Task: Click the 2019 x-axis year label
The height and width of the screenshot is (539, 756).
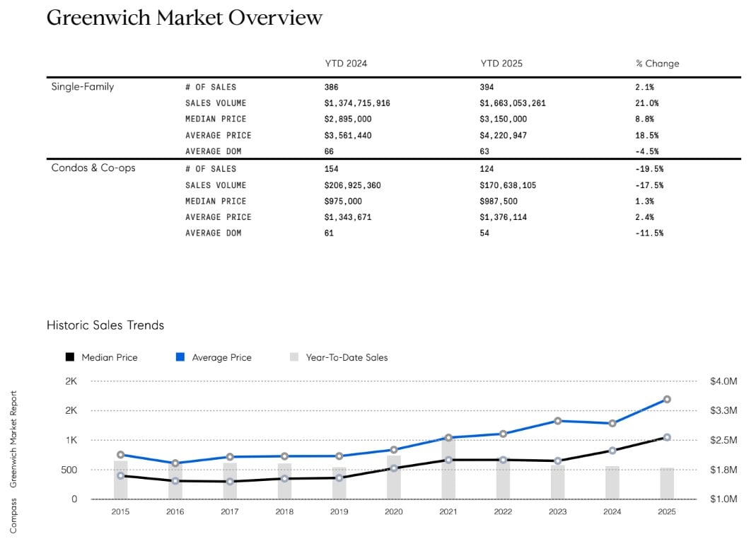Action: tap(339, 512)
